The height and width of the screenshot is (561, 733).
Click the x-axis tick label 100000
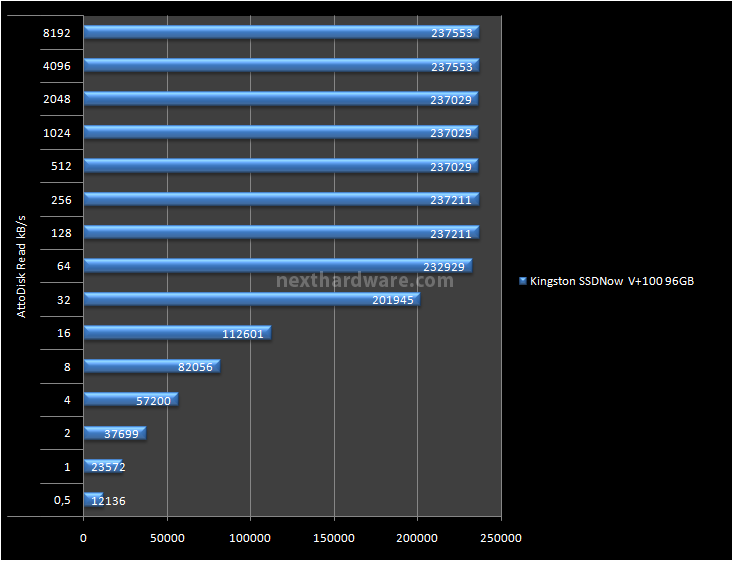click(250, 539)
